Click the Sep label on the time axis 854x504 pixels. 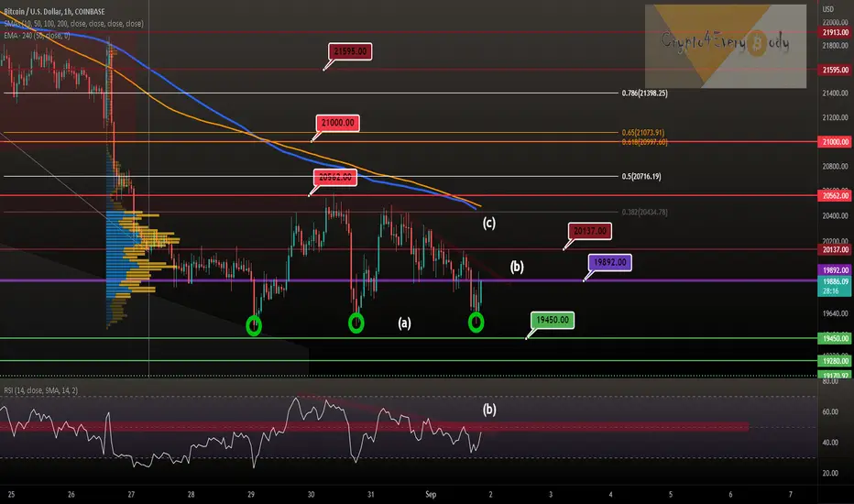click(431, 495)
